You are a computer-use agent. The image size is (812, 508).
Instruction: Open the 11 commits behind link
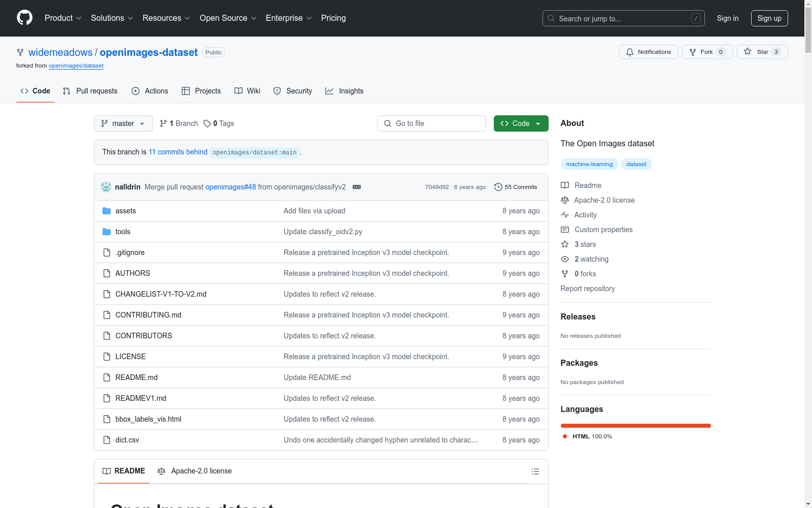(x=178, y=152)
